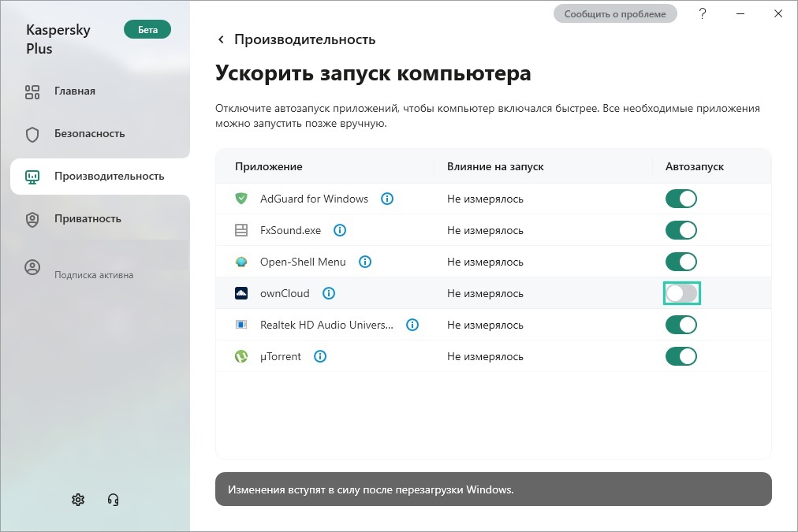Disable autostart for AdGuard for Windows
798x532 pixels.
click(x=681, y=199)
